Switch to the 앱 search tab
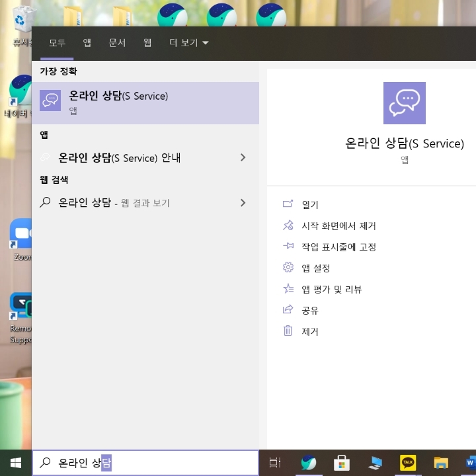 click(87, 43)
